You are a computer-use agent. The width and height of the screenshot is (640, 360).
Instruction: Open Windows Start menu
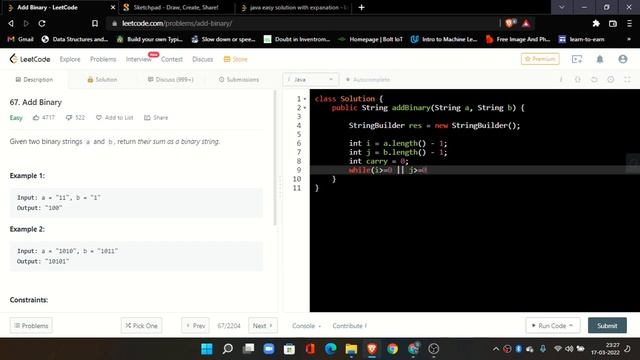[x=207, y=349]
